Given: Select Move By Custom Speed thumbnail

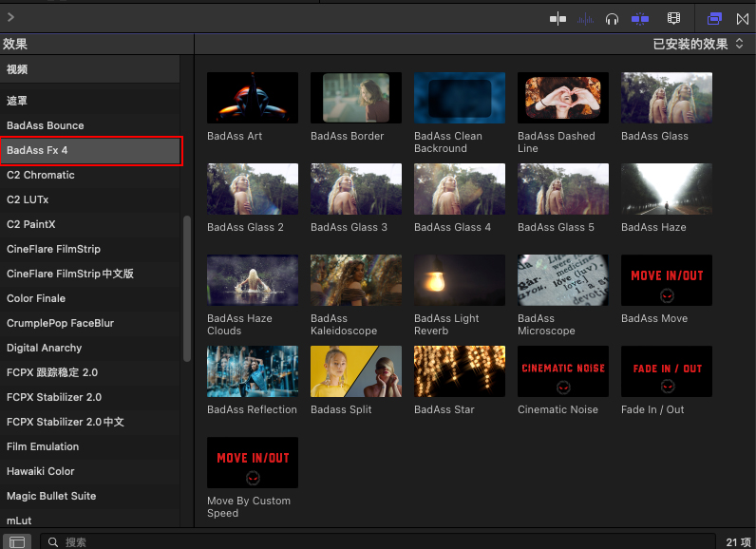Looking at the screenshot, I should click(253, 463).
